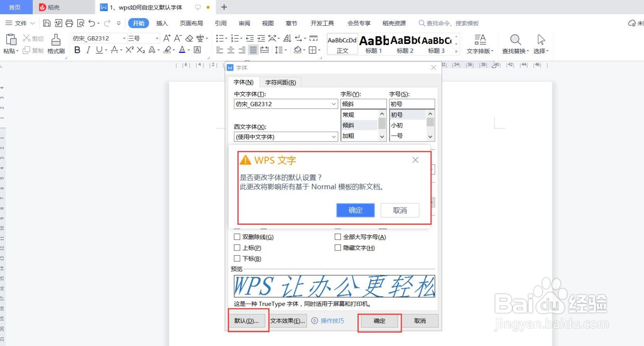Click the Justify align icon
The image size is (644, 346).
pyautogui.click(x=253, y=50)
